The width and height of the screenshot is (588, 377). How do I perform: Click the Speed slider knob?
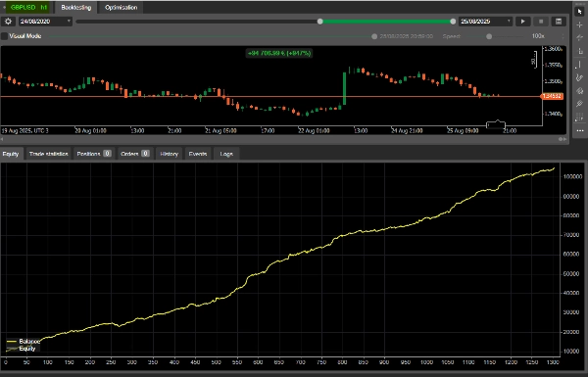point(489,36)
